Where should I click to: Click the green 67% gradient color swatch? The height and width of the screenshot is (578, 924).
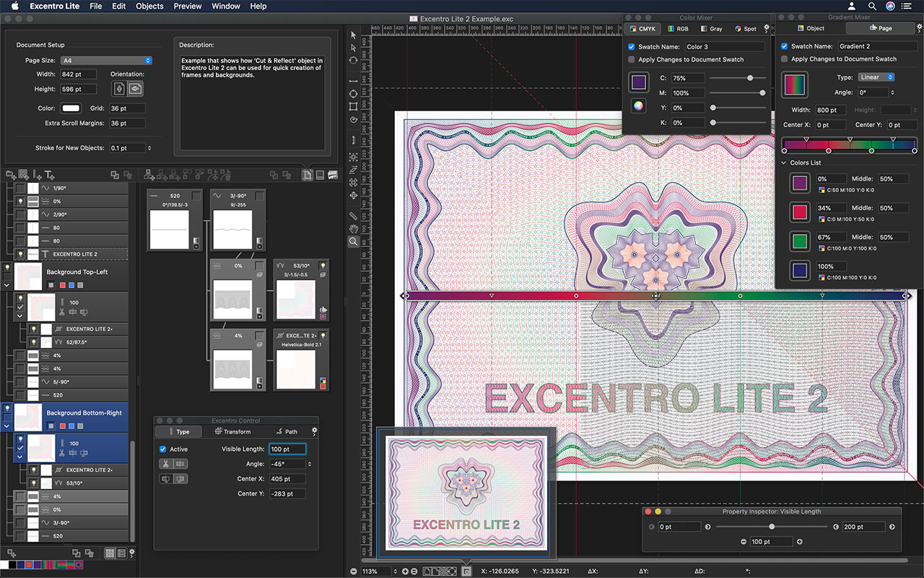(x=798, y=241)
